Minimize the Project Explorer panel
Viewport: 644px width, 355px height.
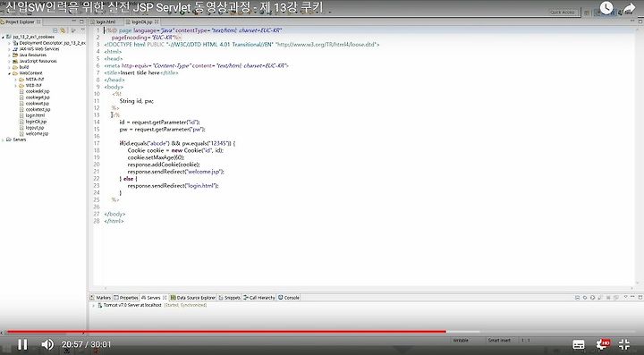click(x=74, y=21)
